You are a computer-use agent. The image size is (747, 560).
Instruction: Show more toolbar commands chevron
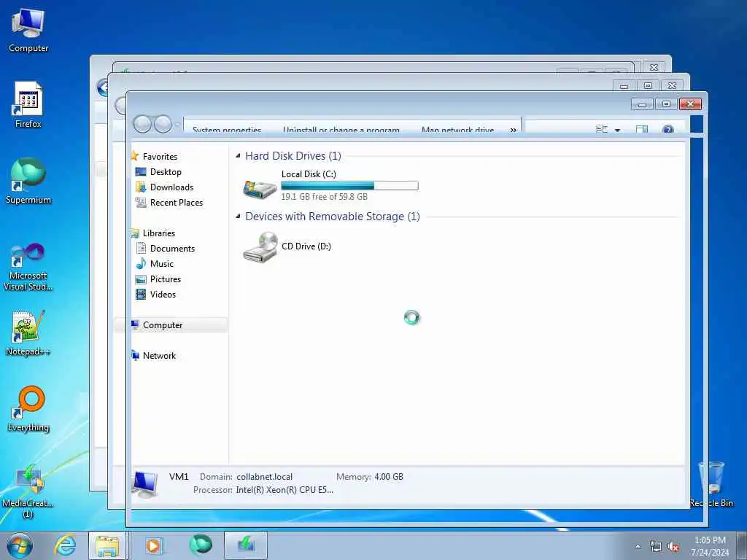pyautogui.click(x=513, y=130)
